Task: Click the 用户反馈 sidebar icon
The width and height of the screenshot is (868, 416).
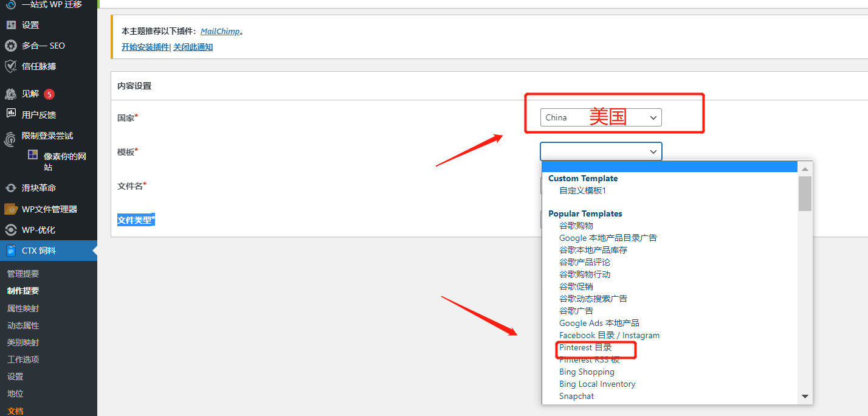Action: [x=10, y=114]
